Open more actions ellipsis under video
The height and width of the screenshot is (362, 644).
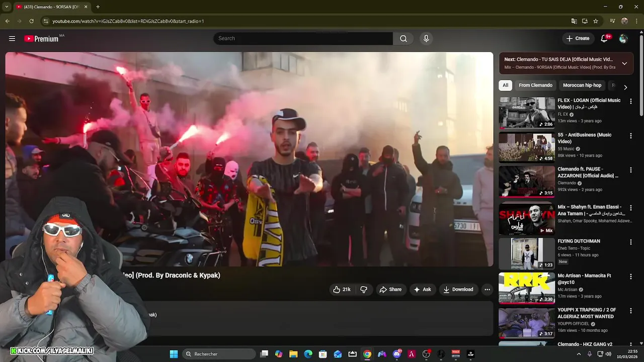(487, 290)
